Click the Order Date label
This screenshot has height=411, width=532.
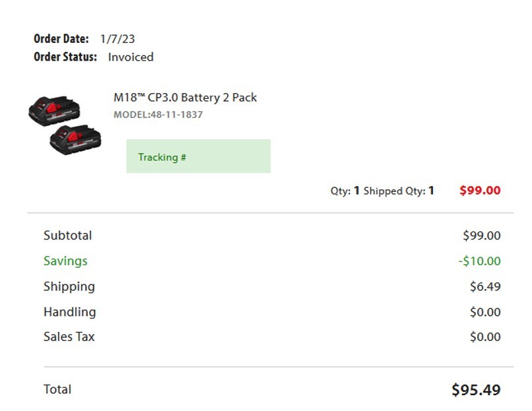pyautogui.click(x=61, y=40)
